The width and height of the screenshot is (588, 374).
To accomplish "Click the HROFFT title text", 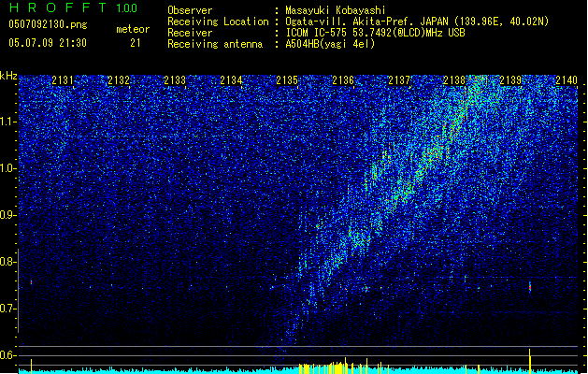I will [x=58, y=7].
